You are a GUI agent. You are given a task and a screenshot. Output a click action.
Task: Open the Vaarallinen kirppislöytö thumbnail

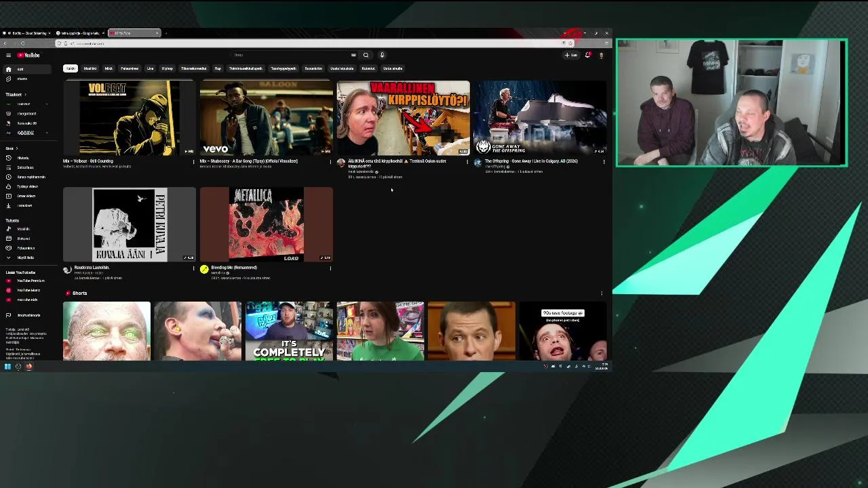coord(403,119)
